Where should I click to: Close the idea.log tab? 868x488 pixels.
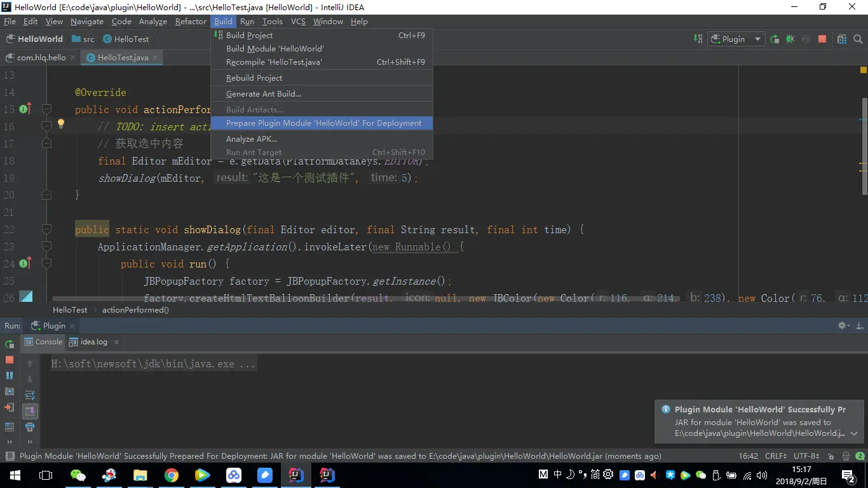click(116, 342)
